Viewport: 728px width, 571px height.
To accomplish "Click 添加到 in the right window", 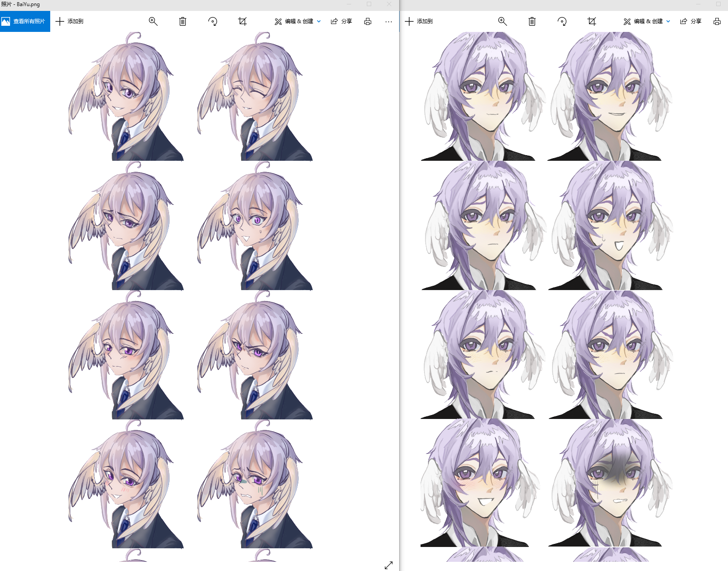I will click(x=420, y=21).
